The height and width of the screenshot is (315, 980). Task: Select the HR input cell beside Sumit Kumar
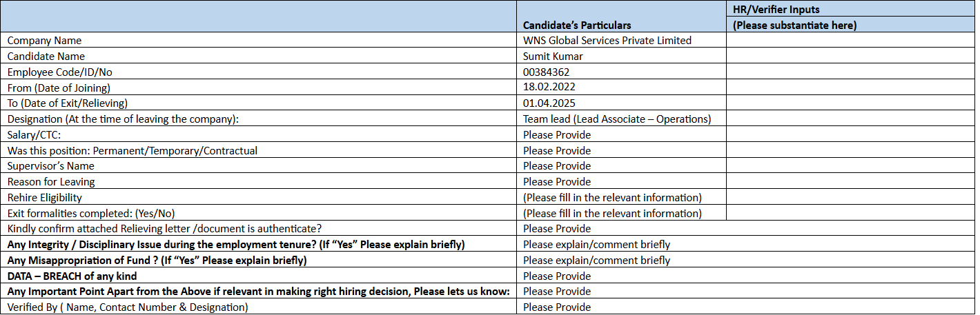850,57
